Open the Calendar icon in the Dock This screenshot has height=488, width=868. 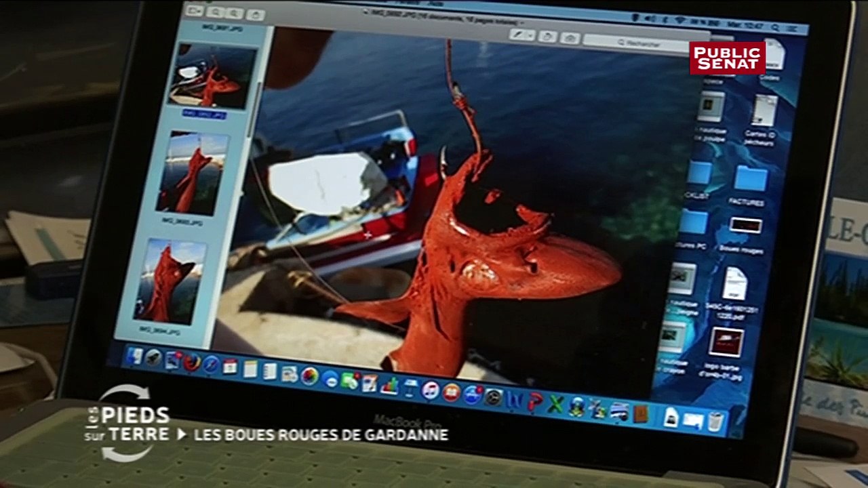tap(230, 366)
